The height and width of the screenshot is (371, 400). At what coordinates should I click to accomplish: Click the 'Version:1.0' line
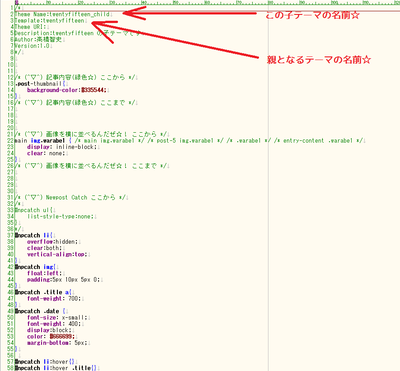pyautogui.click(x=32, y=46)
